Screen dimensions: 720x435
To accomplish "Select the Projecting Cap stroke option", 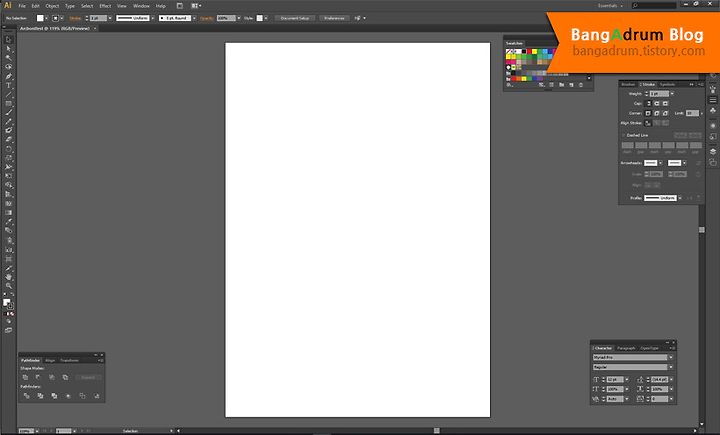I will (665, 103).
